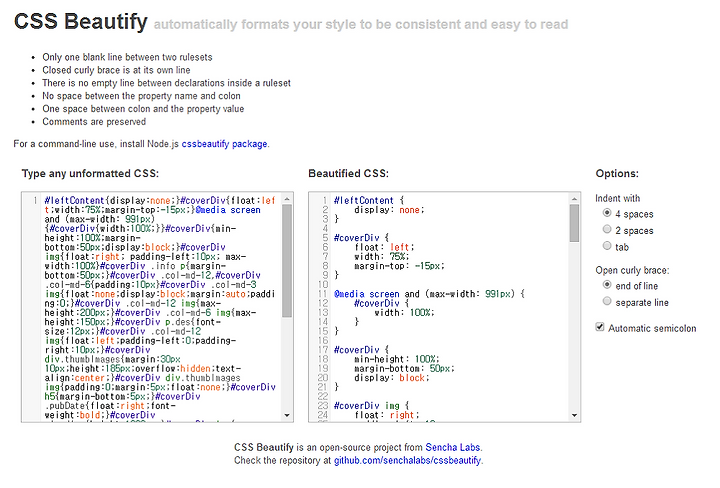
Task: Click inside the Beautified CSS output editor
Action: click(x=444, y=307)
